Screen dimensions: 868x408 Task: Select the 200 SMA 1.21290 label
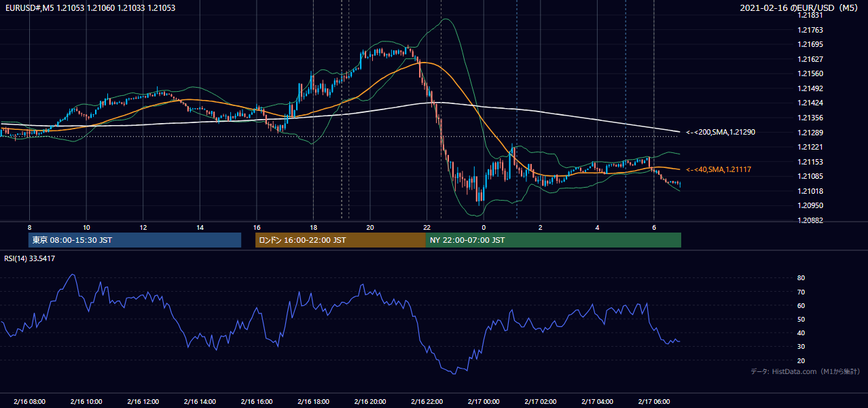point(721,132)
